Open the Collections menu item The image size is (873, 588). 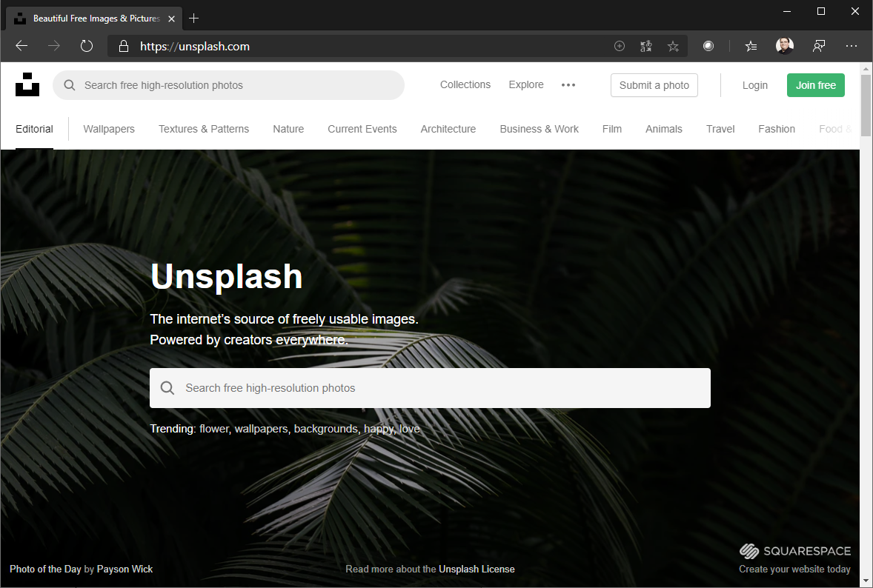(465, 85)
